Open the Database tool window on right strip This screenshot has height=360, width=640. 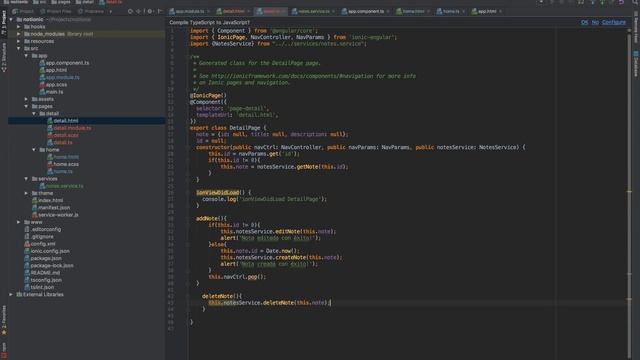636,64
